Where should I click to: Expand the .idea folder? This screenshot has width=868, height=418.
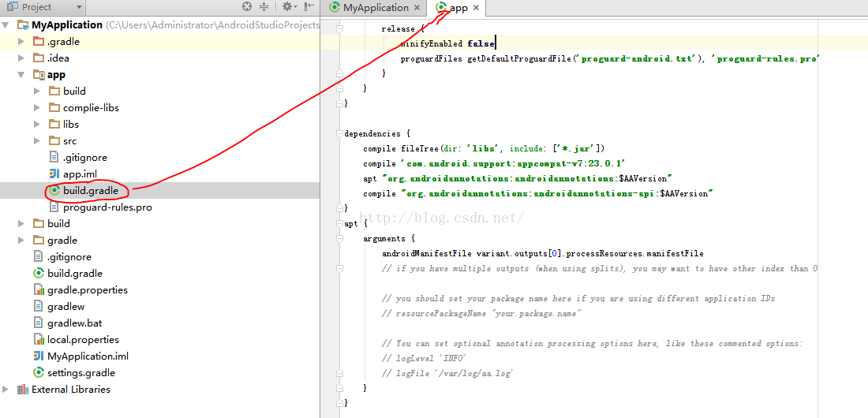21,58
